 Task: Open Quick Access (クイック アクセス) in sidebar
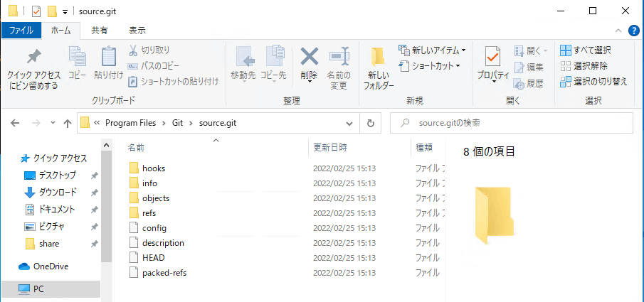tap(53, 158)
